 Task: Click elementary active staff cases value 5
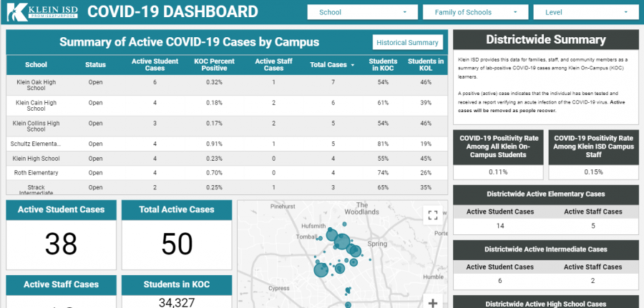[592, 226]
